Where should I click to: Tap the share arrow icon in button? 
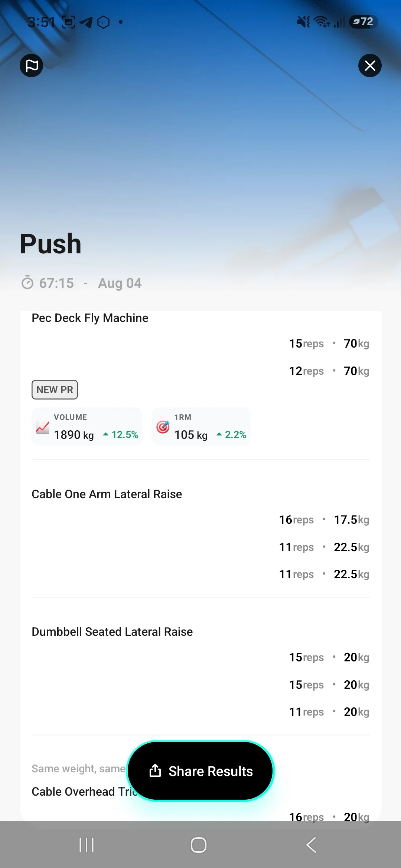click(155, 771)
